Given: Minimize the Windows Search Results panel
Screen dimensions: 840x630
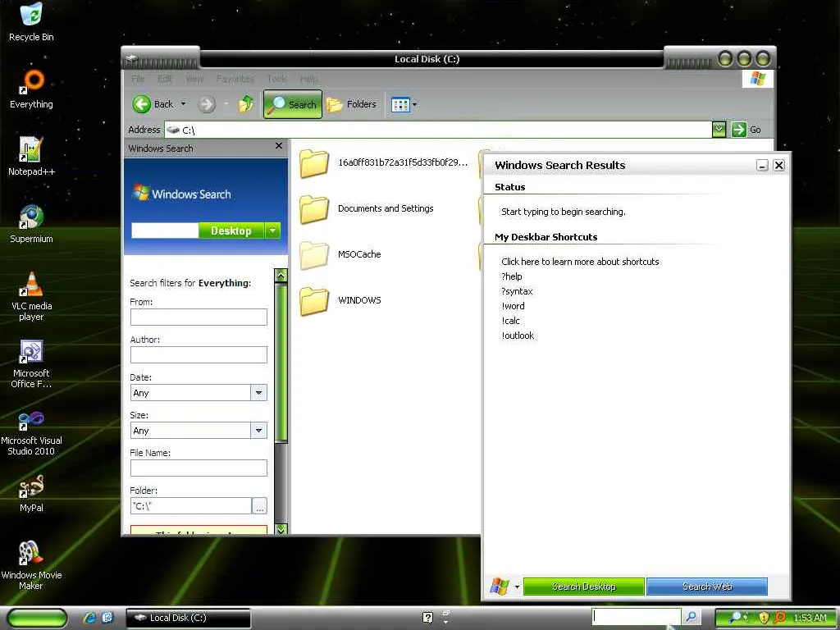Looking at the screenshot, I should (762, 166).
